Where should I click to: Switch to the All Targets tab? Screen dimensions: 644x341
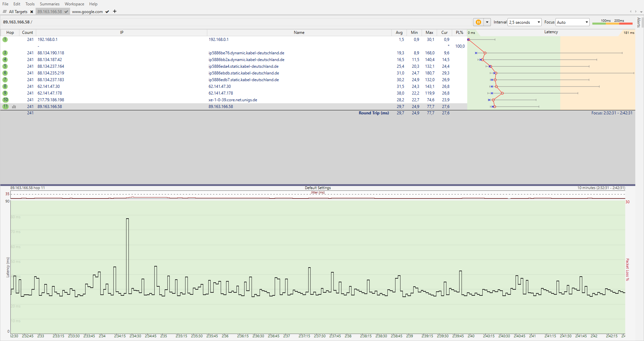[18, 12]
